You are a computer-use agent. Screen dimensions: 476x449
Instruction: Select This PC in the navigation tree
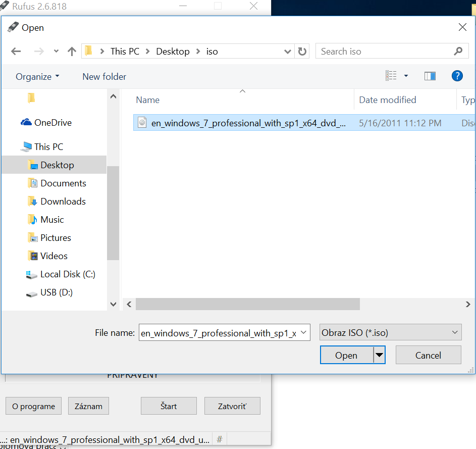pyautogui.click(x=48, y=147)
